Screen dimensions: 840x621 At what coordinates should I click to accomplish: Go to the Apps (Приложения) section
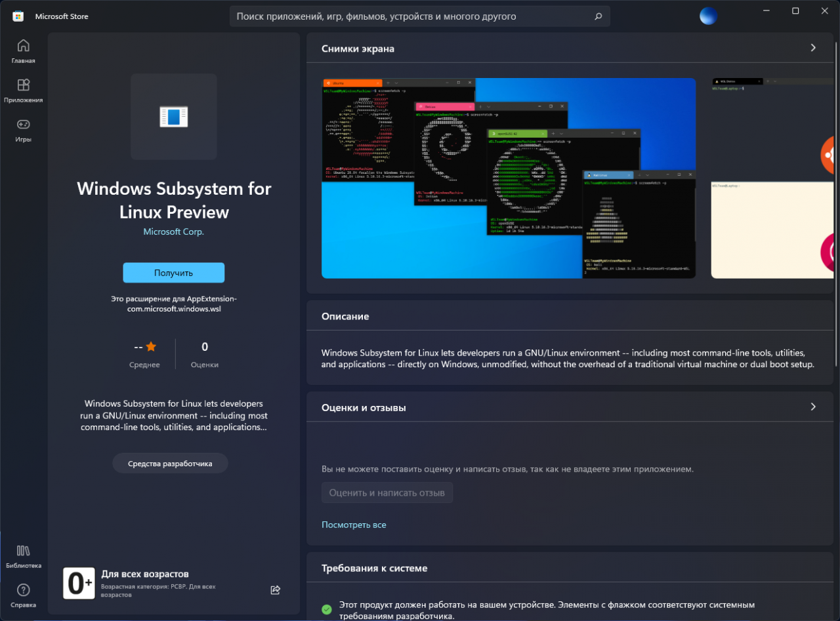point(23,90)
